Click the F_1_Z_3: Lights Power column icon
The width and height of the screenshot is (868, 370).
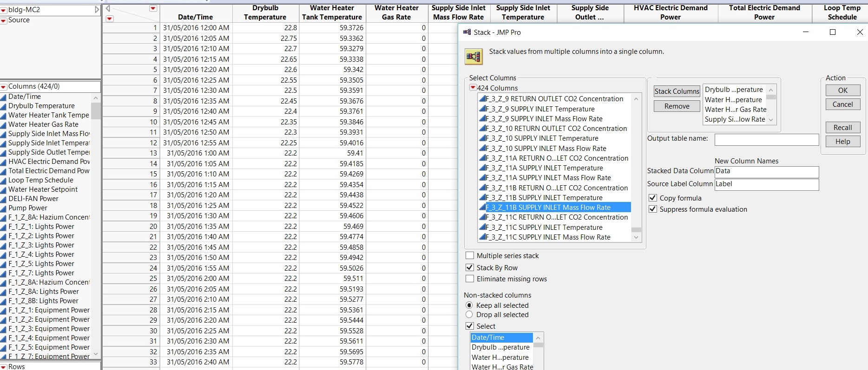tap(4, 245)
